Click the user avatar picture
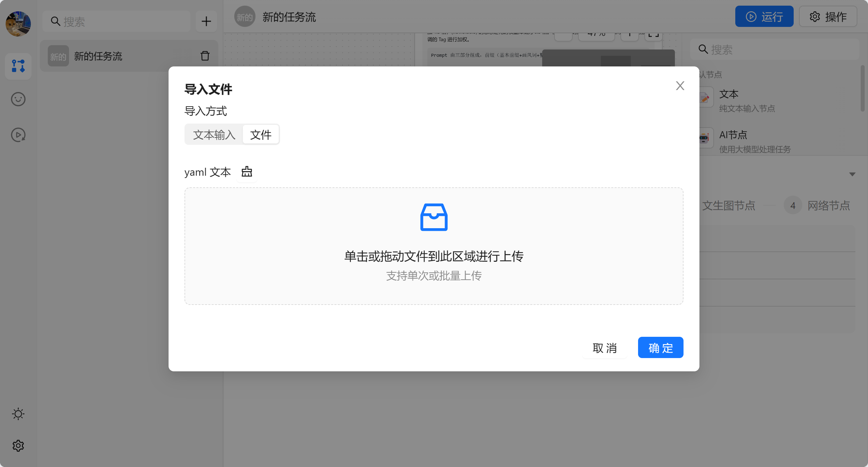The image size is (868, 467). click(x=18, y=24)
